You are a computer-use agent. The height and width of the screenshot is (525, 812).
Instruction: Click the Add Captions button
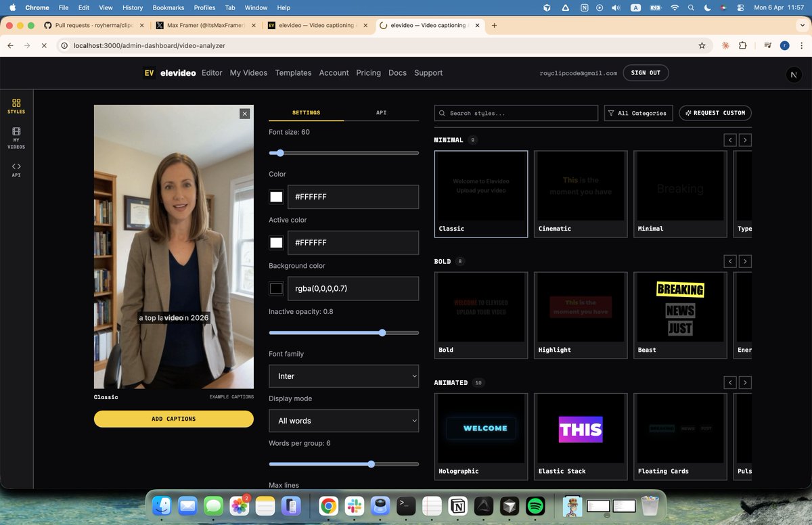point(174,419)
